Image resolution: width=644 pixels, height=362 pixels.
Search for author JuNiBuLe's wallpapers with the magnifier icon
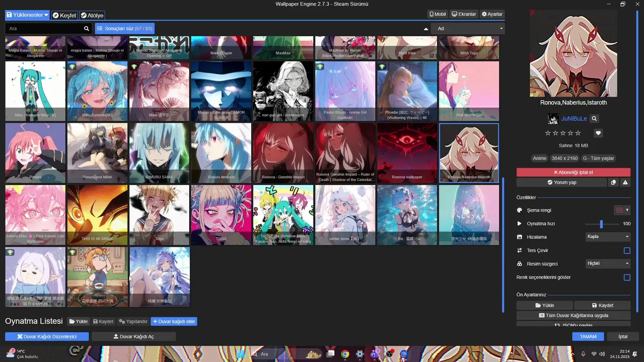tap(594, 119)
